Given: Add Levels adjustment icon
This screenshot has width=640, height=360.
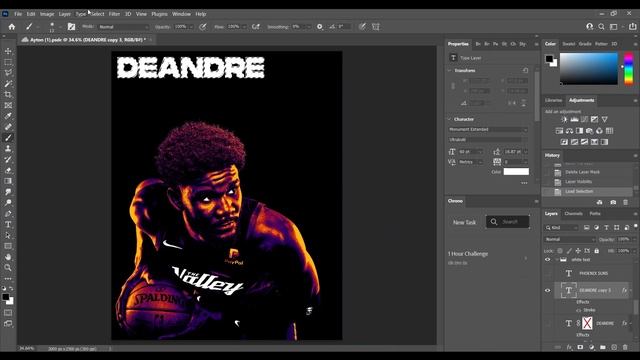Looking at the screenshot, I should click(x=574, y=120).
